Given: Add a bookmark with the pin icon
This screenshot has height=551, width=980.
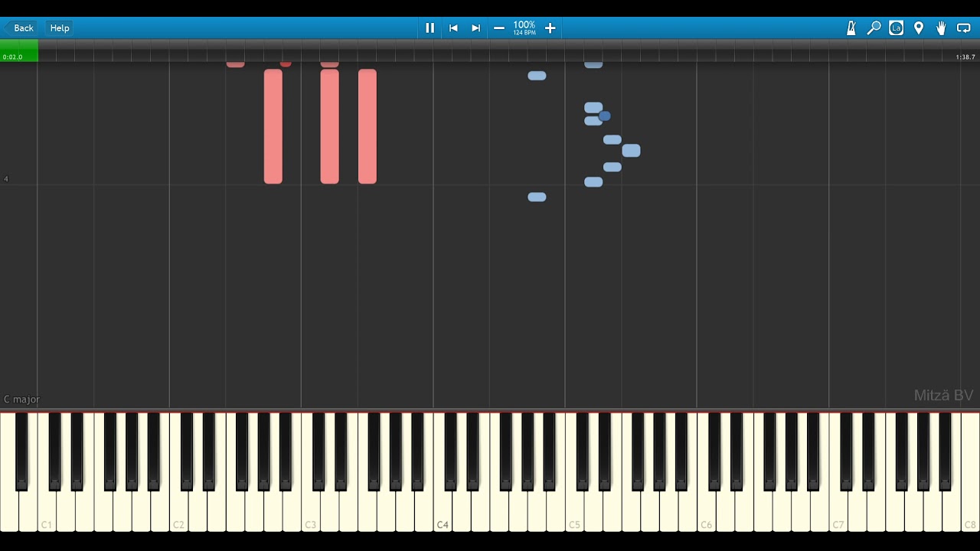Looking at the screenshot, I should [919, 28].
